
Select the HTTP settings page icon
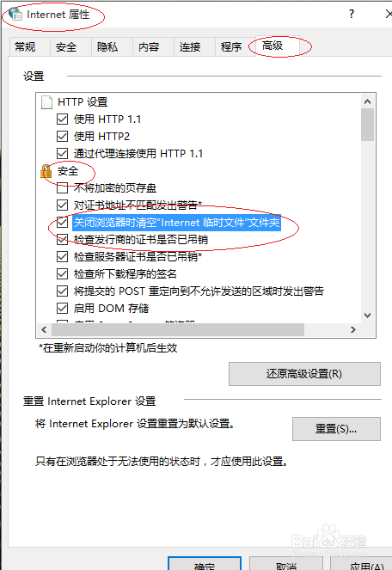[x=46, y=102]
